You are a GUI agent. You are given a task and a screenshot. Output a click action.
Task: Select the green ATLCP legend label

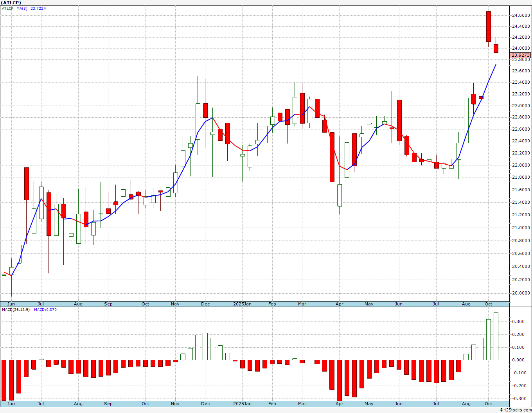tap(7, 8)
